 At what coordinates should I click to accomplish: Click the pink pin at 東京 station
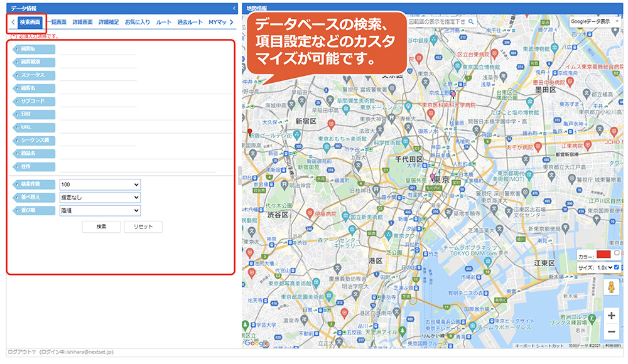432,177
